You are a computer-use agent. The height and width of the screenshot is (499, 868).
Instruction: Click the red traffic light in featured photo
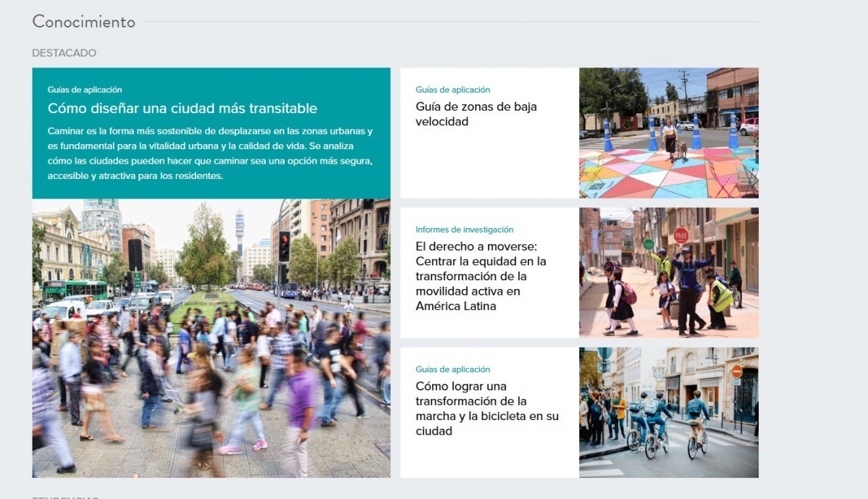(x=284, y=246)
